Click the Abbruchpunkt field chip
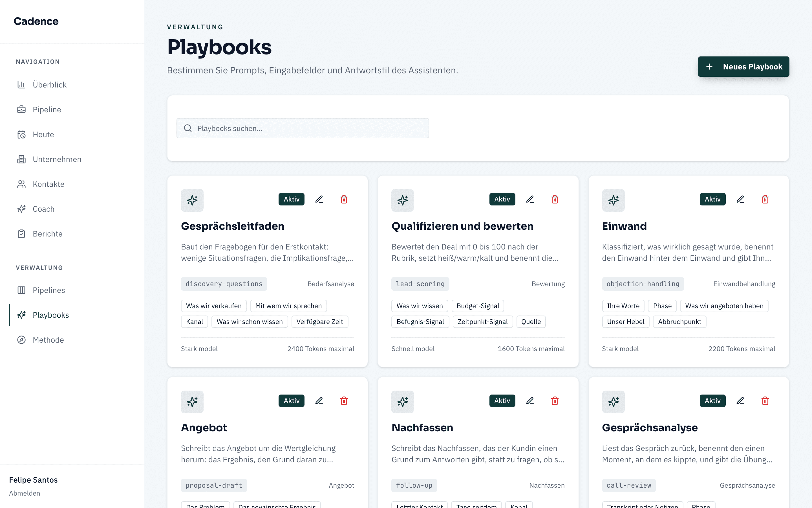812x508 pixels. pyautogui.click(x=679, y=322)
